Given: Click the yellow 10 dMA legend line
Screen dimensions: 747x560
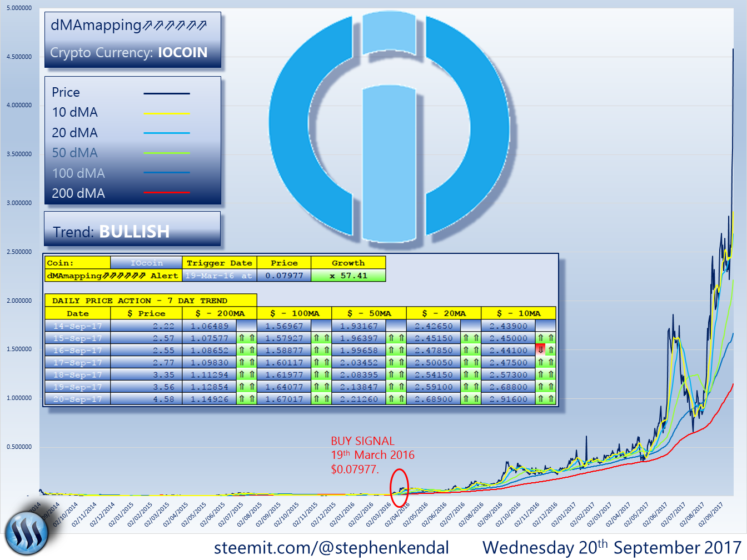Looking at the screenshot, I should (167, 113).
